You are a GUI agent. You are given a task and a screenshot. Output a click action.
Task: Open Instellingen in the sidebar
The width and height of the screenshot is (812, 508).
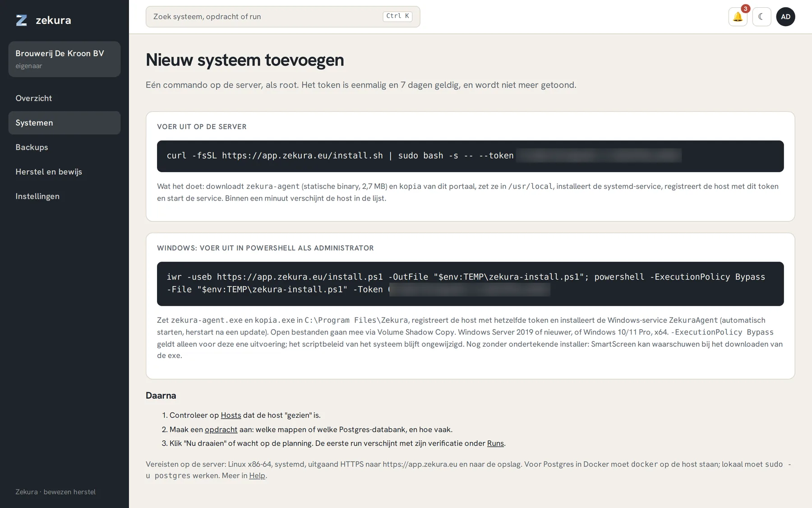pyautogui.click(x=65, y=196)
